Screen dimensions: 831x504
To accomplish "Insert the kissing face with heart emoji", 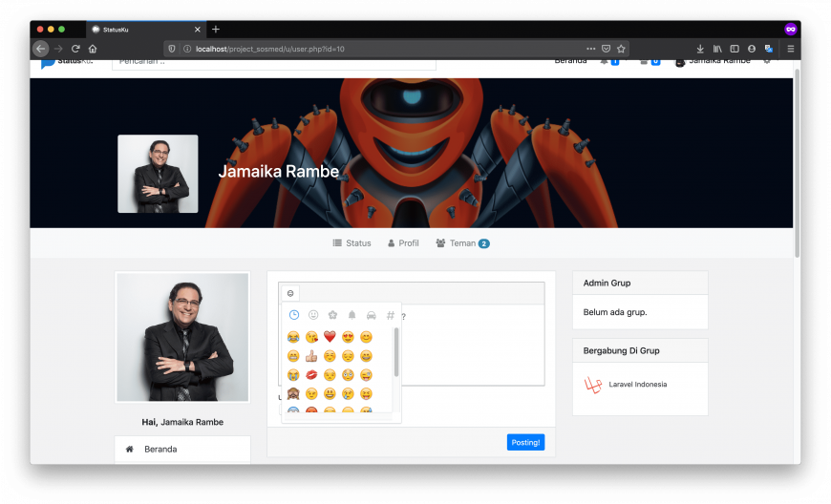I will pos(311,337).
